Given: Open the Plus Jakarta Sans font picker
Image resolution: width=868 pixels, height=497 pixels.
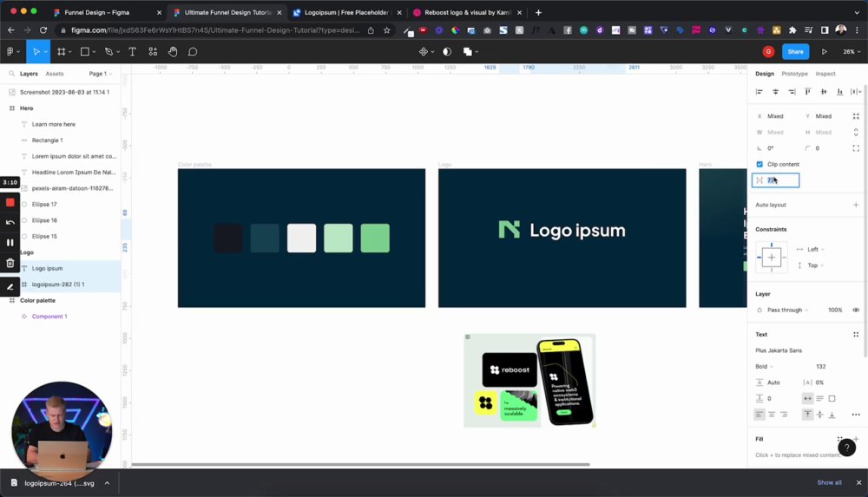Looking at the screenshot, I should click(779, 350).
